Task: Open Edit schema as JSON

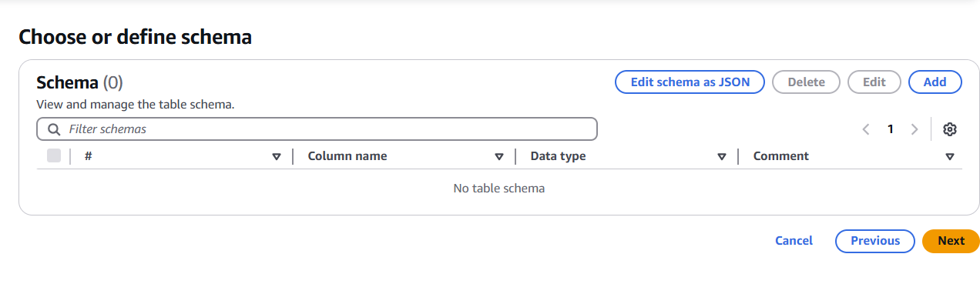Action: [x=690, y=82]
